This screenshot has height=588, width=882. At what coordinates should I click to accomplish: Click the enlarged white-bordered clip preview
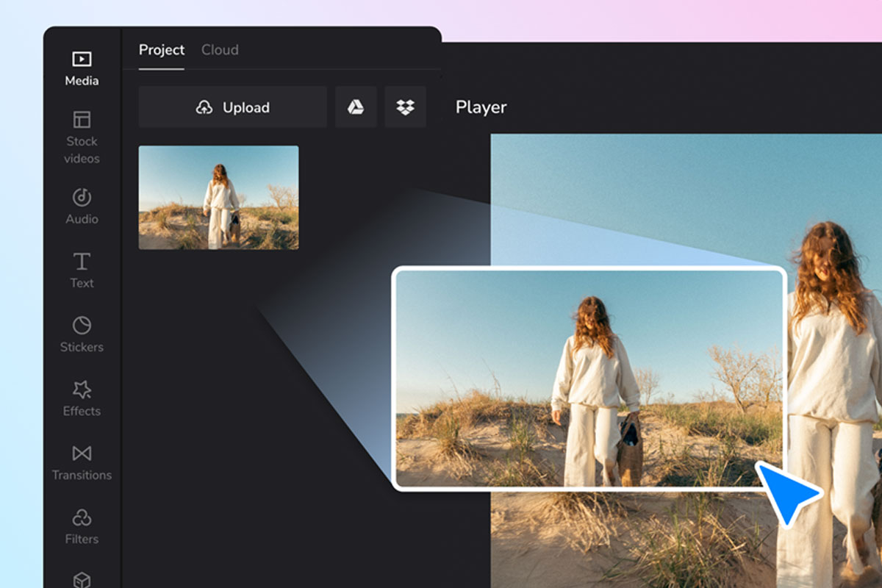pos(589,379)
